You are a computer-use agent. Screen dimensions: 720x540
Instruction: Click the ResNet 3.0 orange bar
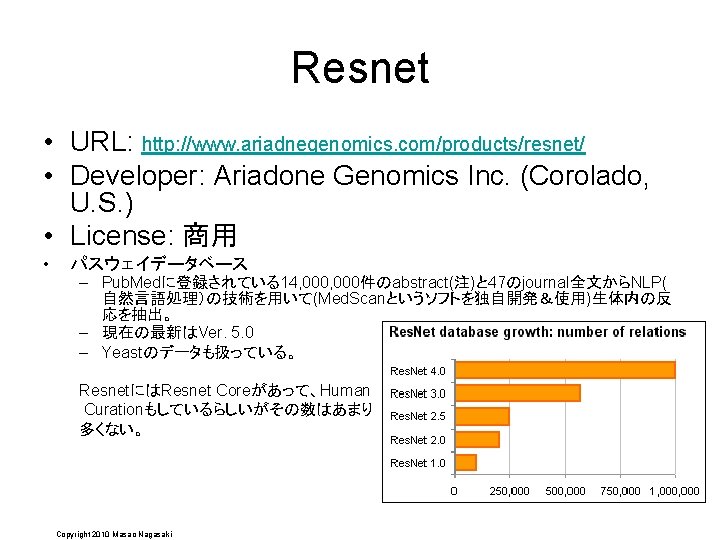[518, 393]
